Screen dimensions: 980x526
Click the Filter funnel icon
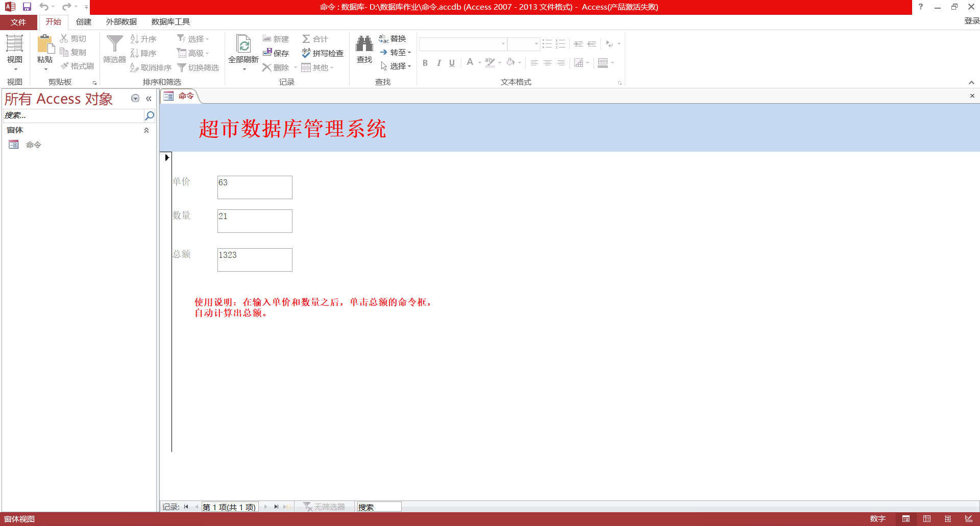[x=114, y=44]
